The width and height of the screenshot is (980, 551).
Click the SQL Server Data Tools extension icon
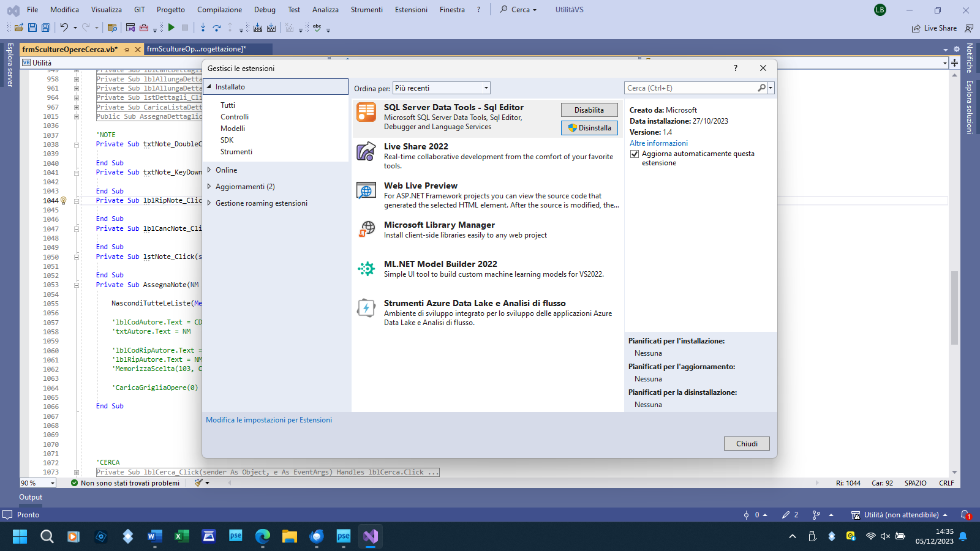pos(366,112)
